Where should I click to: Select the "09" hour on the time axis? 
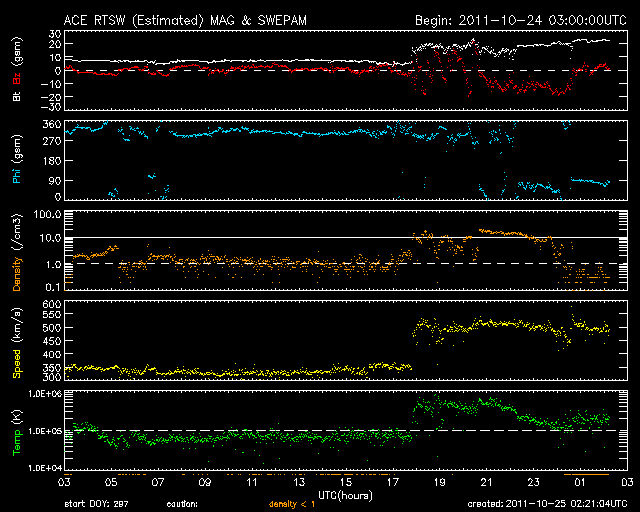point(205,483)
